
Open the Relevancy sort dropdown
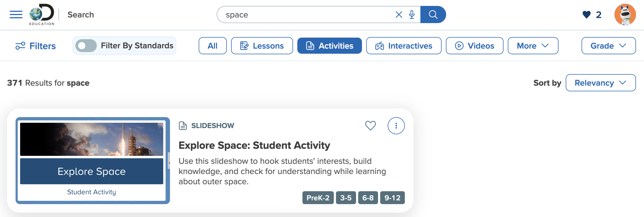(x=601, y=83)
